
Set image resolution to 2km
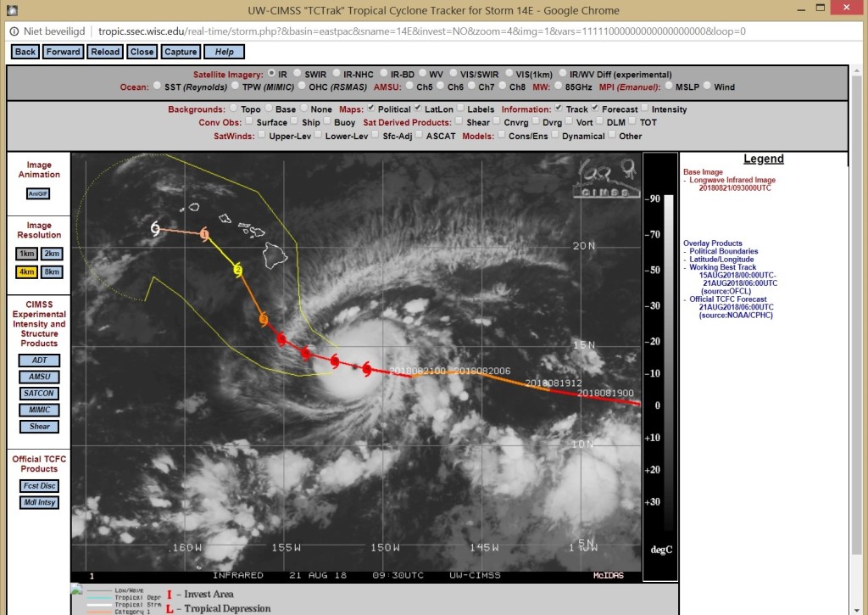click(52, 254)
